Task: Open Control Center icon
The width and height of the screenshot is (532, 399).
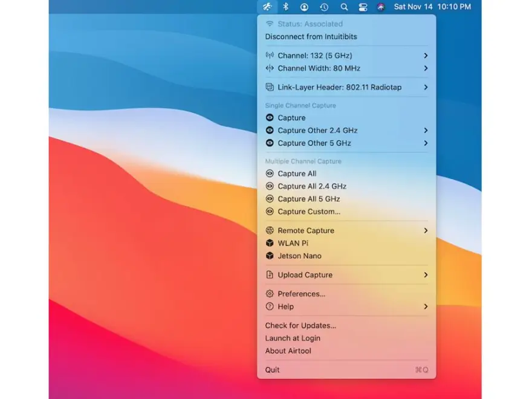Action: click(x=363, y=7)
